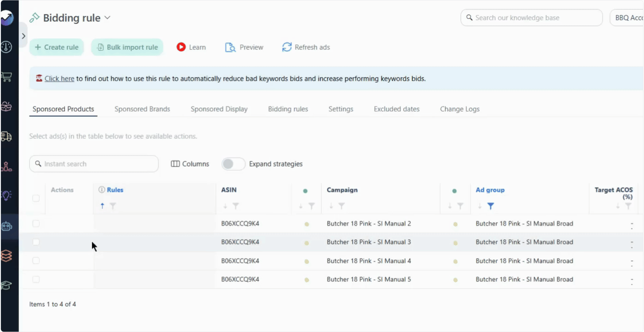Check the Butcher 18 Pink SI Manual 4 row
Viewport: 644px width, 332px height.
[x=36, y=261]
